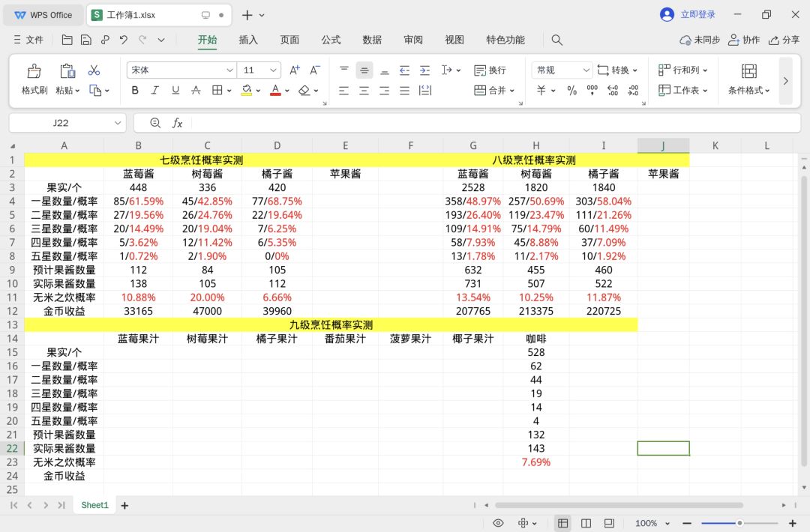Click the Increase decimal places icon
Screen dimensions: 810x532
click(613, 91)
